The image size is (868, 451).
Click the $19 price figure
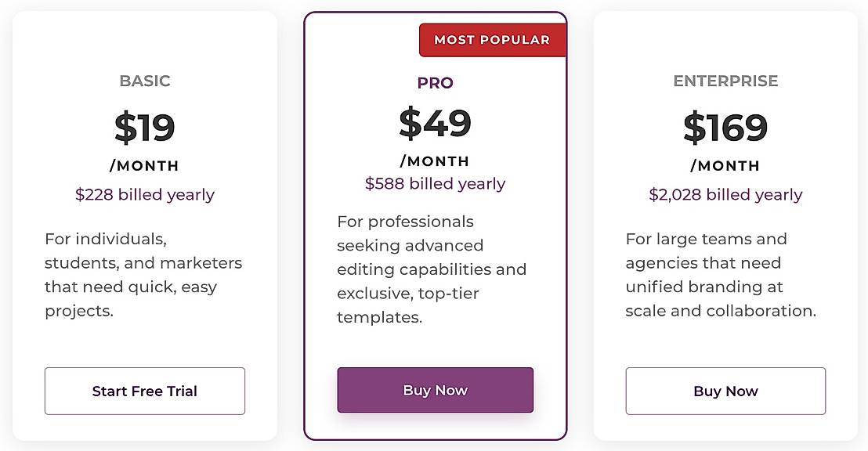145,126
